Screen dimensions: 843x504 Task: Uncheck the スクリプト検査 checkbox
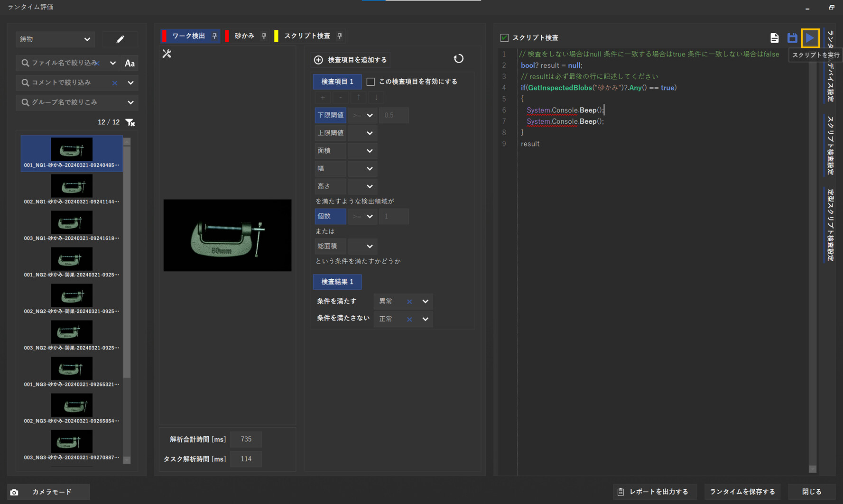point(504,38)
